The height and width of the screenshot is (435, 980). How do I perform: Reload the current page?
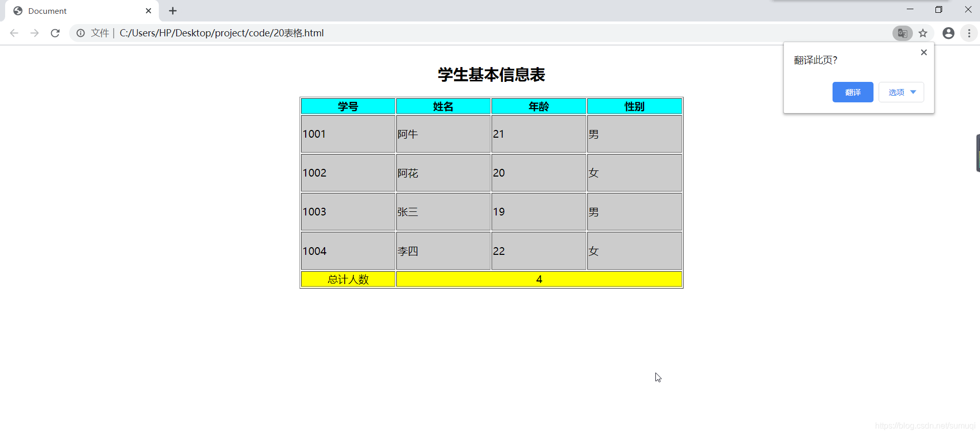55,33
